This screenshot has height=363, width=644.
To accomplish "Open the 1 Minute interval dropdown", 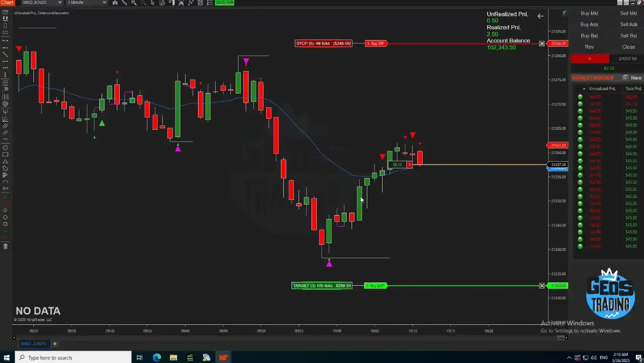I will point(87,3).
